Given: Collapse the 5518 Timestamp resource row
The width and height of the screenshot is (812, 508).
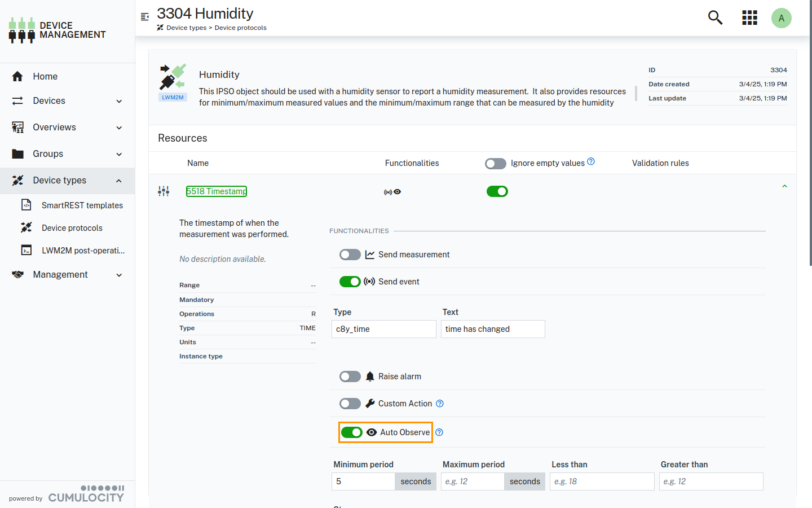Looking at the screenshot, I should [x=784, y=186].
